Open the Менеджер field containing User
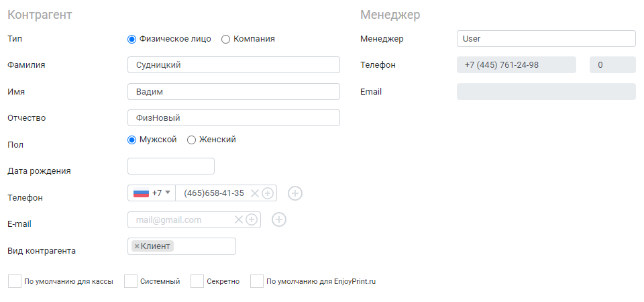The image size is (644, 302). [x=546, y=39]
